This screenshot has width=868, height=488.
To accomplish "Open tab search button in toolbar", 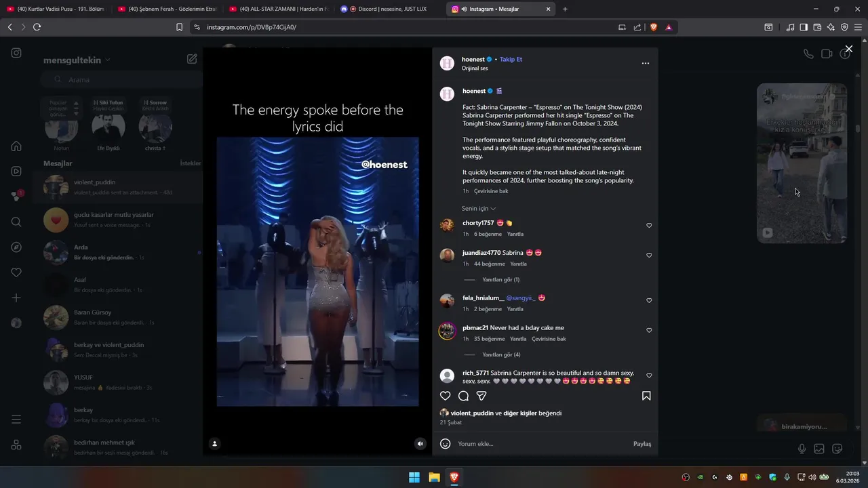I will [x=768, y=27].
